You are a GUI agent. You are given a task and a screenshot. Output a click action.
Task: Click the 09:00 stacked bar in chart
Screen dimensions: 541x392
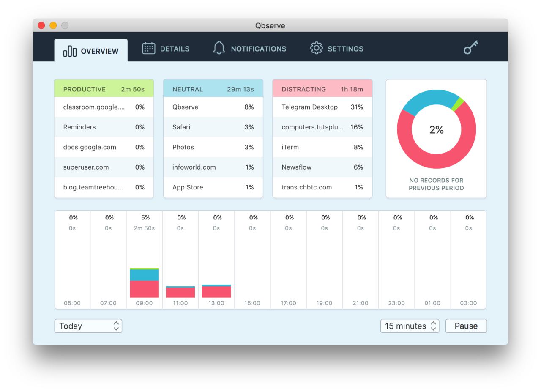click(144, 283)
